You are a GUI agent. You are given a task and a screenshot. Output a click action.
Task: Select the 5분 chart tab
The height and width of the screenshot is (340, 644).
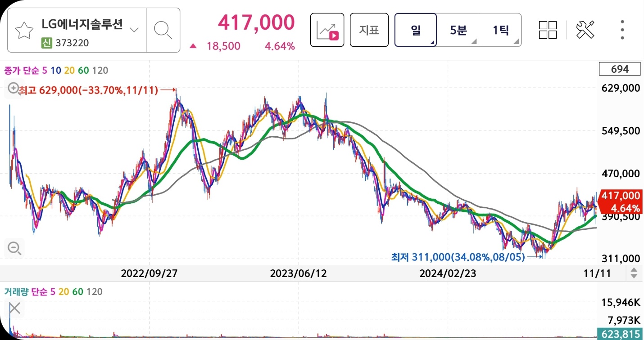coord(458,30)
